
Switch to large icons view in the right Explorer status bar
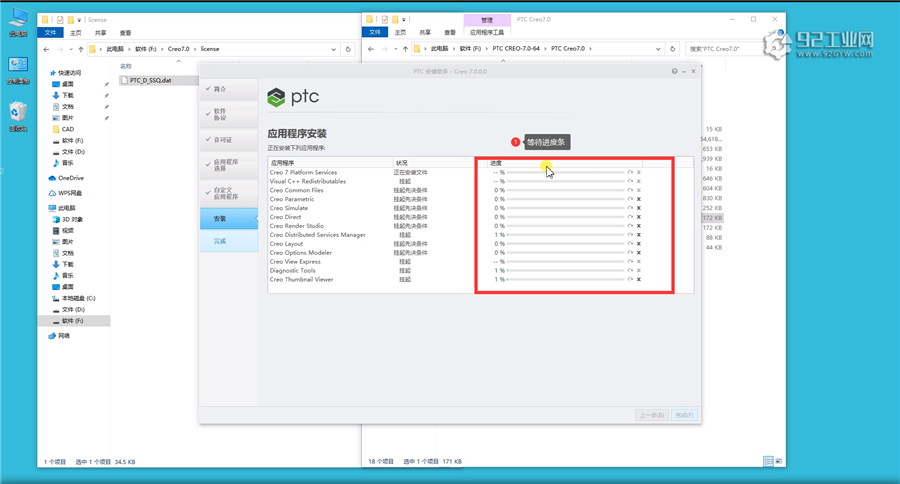779,461
